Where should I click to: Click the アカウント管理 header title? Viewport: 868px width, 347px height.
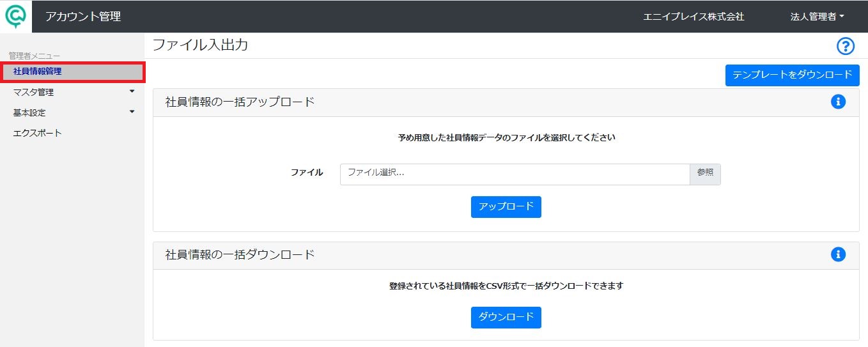coord(83,17)
